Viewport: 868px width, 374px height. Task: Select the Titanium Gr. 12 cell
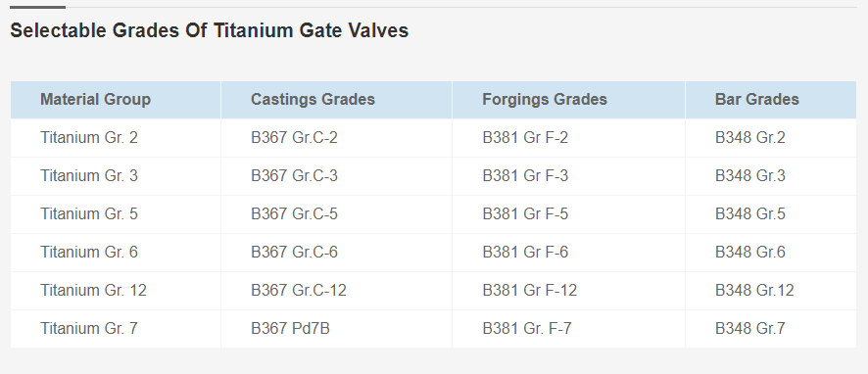coord(116,291)
